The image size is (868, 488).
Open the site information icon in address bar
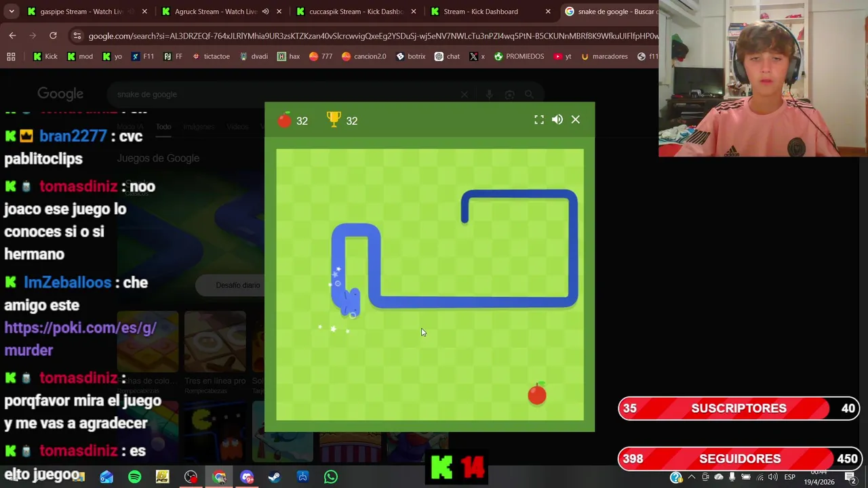pos(77,36)
